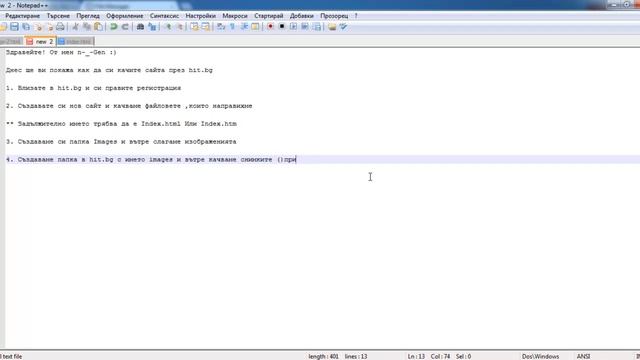The width and height of the screenshot is (640, 360).
Task: Click the Zoom Out toolbar icon
Action: pyautogui.click(x=179, y=27)
